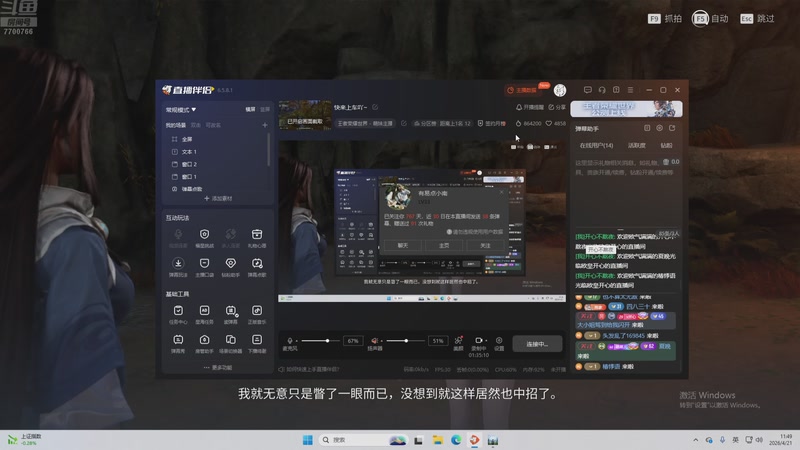
Task: Click the 美颜 beauty filter icon
Action: coord(458,340)
